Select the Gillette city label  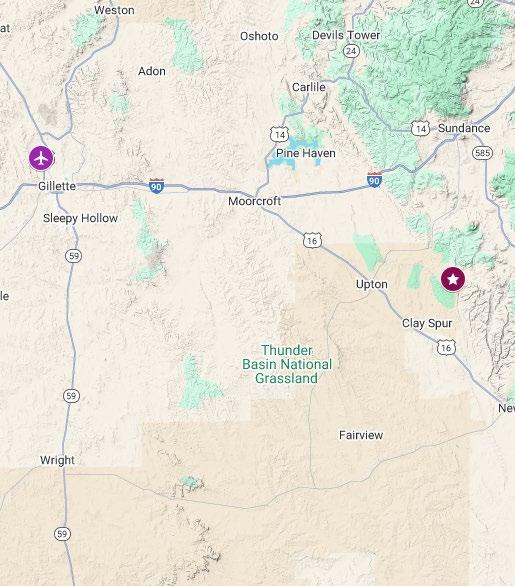57,186
